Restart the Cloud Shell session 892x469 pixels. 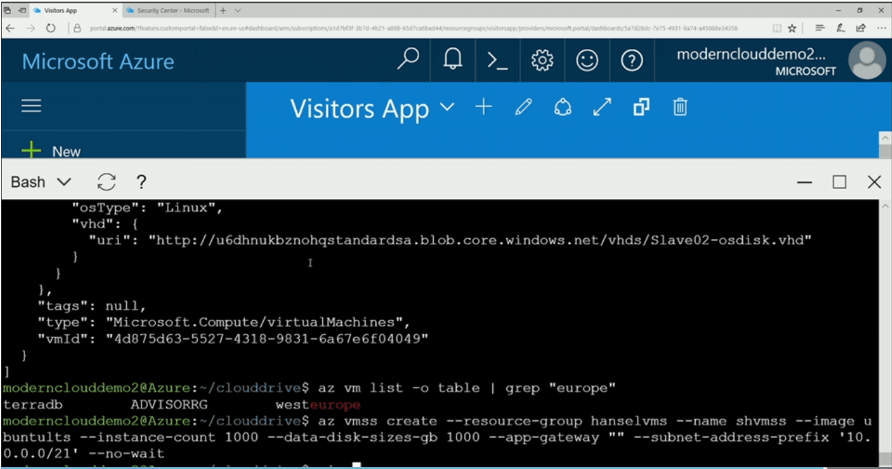click(106, 182)
